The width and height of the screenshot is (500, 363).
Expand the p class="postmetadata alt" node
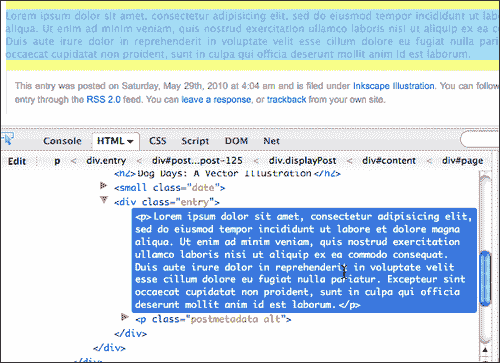pyautogui.click(x=125, y=317)
